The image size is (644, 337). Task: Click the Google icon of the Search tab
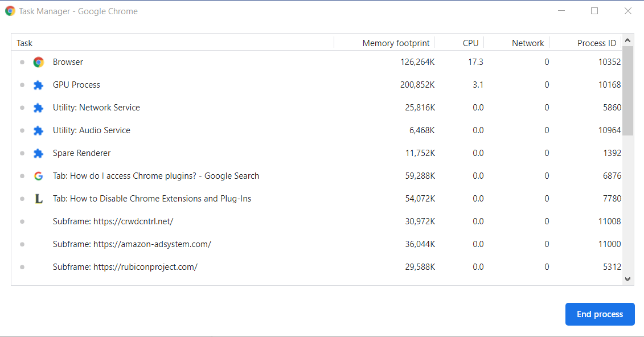click(x=39, y=176)
